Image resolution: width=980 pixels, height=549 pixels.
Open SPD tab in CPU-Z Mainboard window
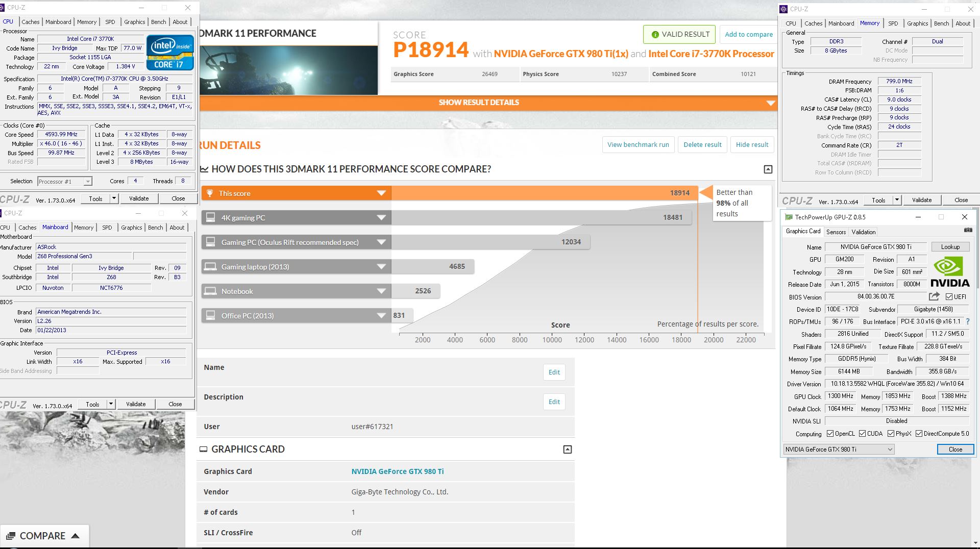(107, 228)
